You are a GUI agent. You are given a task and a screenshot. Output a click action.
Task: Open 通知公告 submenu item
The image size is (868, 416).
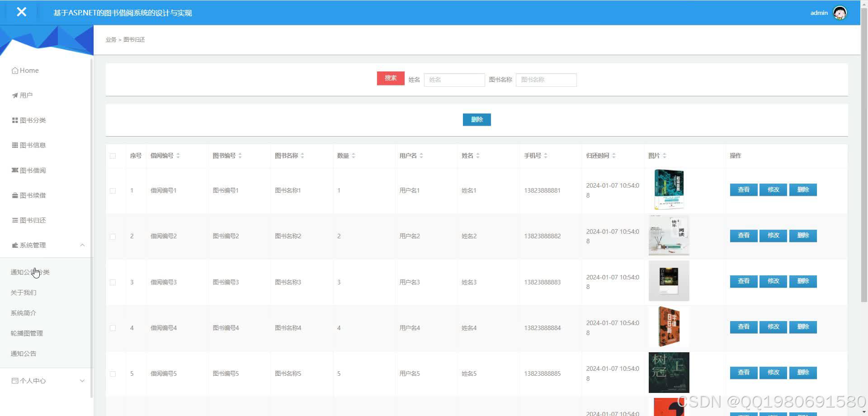pyautogui.click(x=24, y=354)
